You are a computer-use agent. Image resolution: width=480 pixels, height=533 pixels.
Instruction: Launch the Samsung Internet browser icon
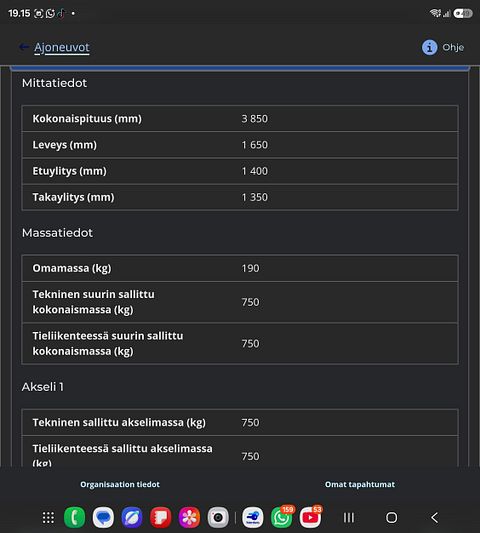coord(132,517)
